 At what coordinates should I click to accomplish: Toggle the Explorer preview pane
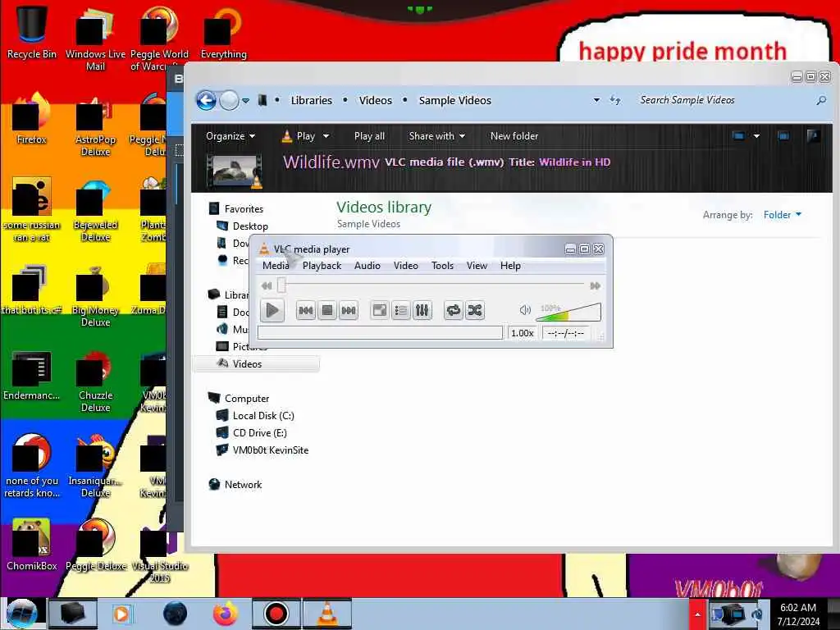[783, 136]
